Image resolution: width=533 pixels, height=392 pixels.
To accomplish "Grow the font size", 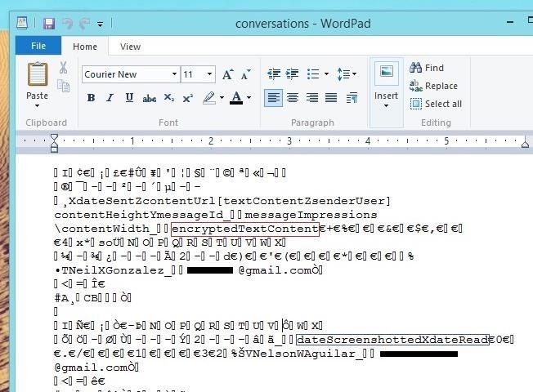I will [228, 74].
